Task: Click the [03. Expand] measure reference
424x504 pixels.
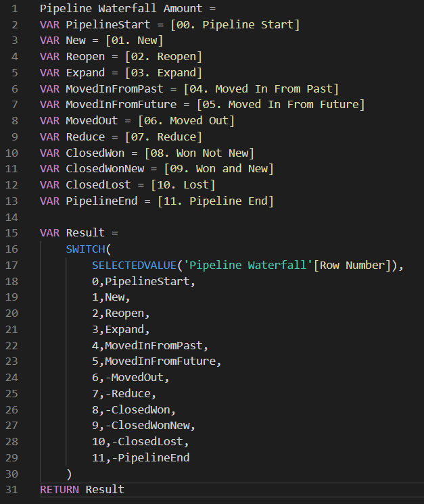Action: click(x=164, y=73)
